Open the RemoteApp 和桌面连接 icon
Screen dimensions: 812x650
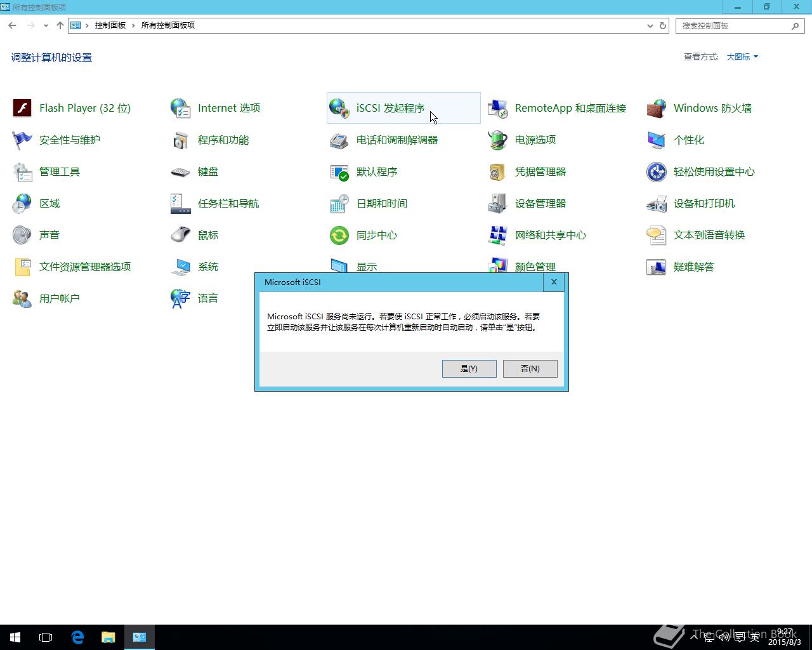coord(498,108)
